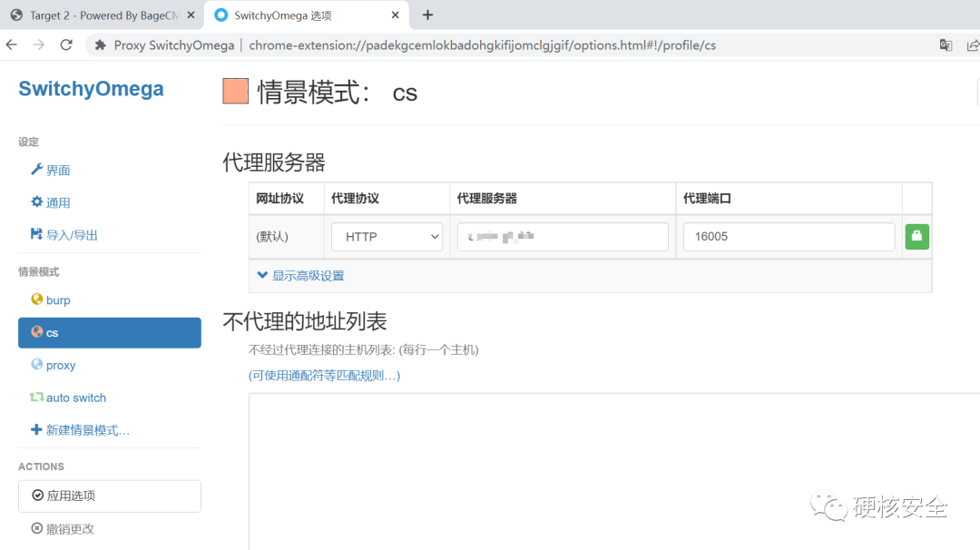
Task: Click the orange profile color swatch
Action: coord(236,92)
